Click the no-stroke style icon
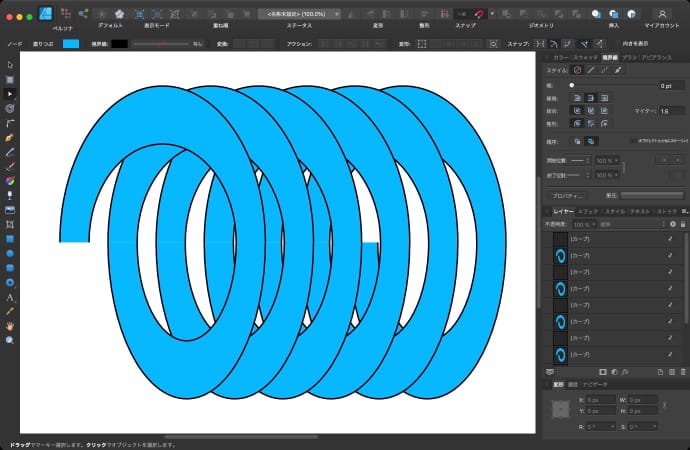This screenshot has width=690, height=450. (x=577, y=71)
